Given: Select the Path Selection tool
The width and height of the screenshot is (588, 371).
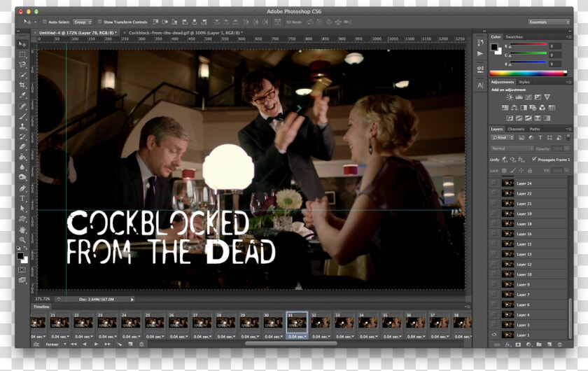Looking at the screenshot, I should click(22, 208).
